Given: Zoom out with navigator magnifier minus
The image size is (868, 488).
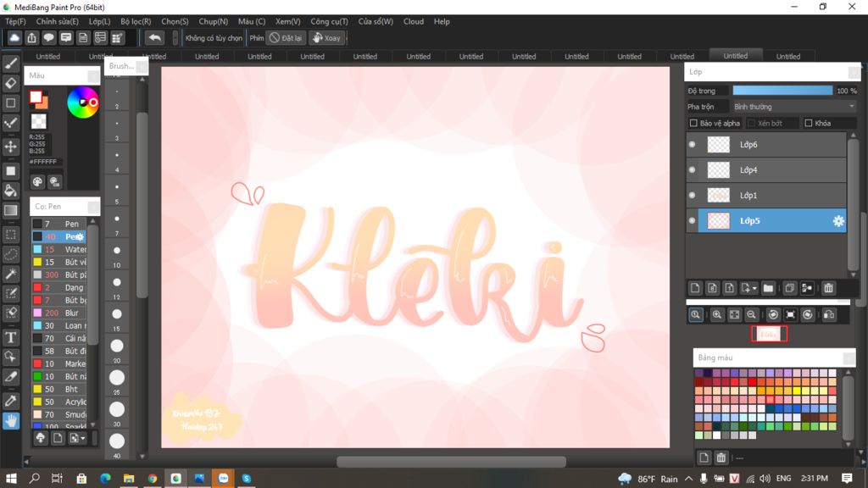Looking at the screenshot, I should coord(751,315).
